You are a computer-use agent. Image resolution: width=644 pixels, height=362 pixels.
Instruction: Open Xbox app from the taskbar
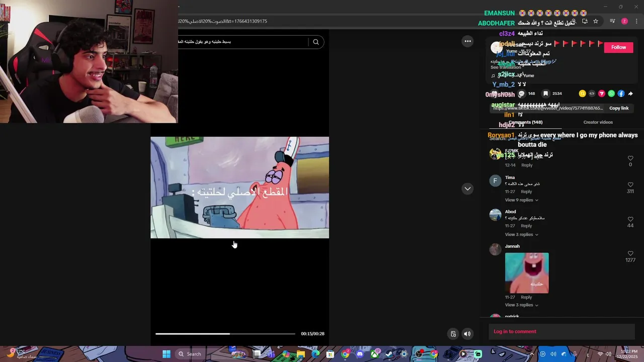click(375, 354)
